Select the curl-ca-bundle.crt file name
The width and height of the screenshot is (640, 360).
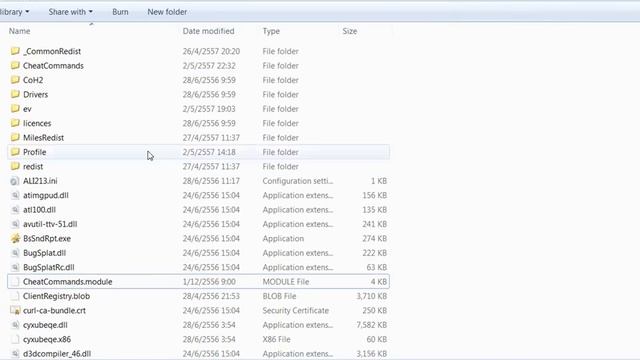pyautogui.click(x=54, y=311)
